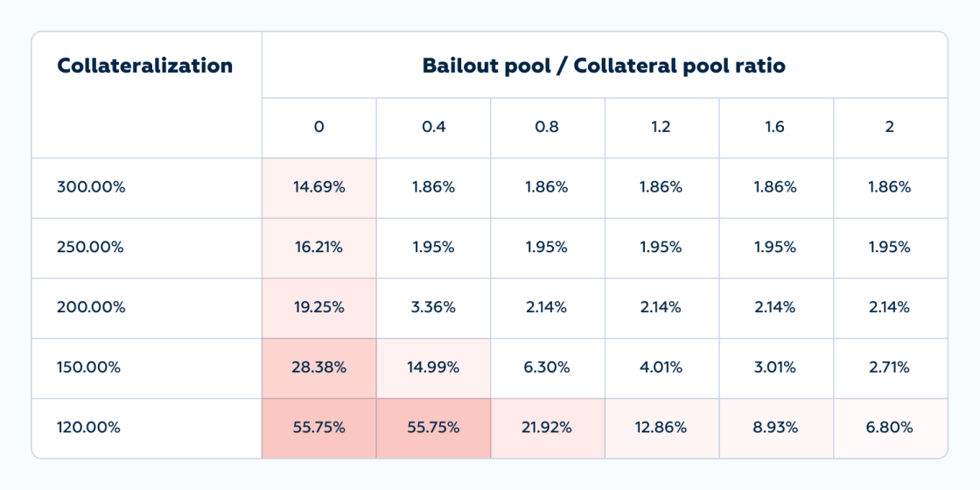Select the 21.92% cell
The width and height of the screenshot is (980, 490).
point(547,428)
